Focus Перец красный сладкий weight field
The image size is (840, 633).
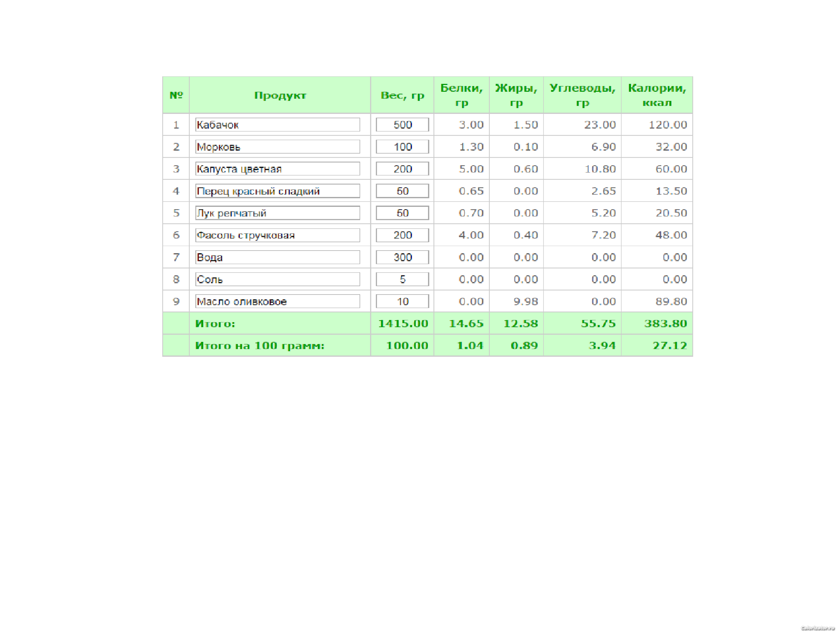coord(403,191)
